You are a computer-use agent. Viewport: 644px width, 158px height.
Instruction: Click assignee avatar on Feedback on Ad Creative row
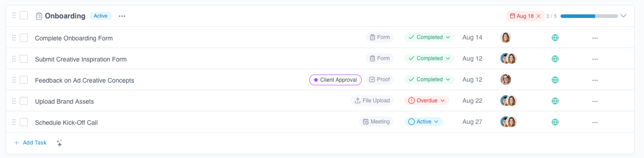coord(506,79)
